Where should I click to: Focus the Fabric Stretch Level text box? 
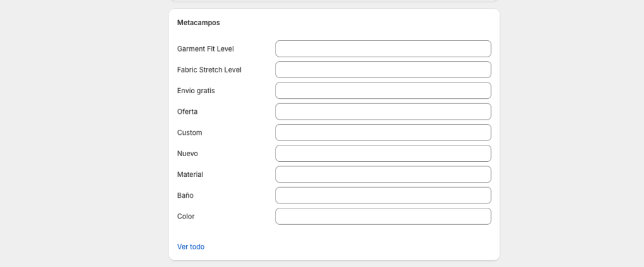(383, 70)
